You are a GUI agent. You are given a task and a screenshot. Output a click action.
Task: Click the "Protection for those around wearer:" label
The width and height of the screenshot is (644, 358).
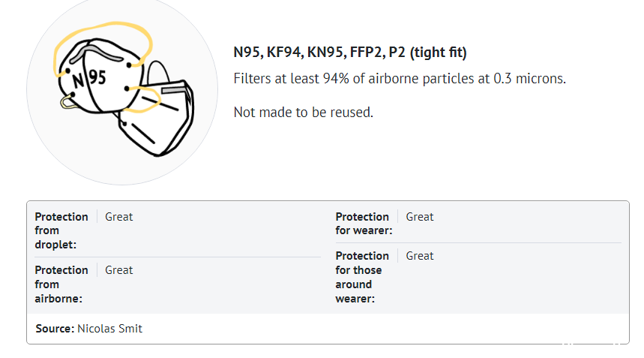[362, 277]
